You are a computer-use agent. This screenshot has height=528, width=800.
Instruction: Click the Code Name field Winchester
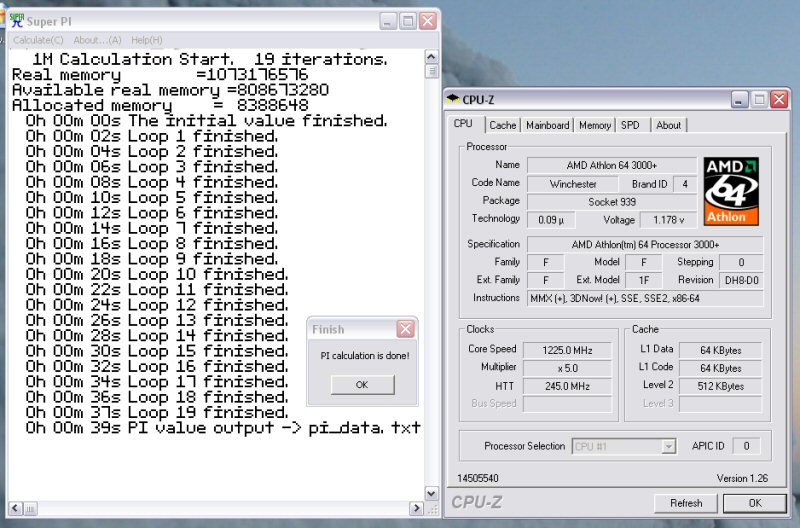click(x=572, y=184)
